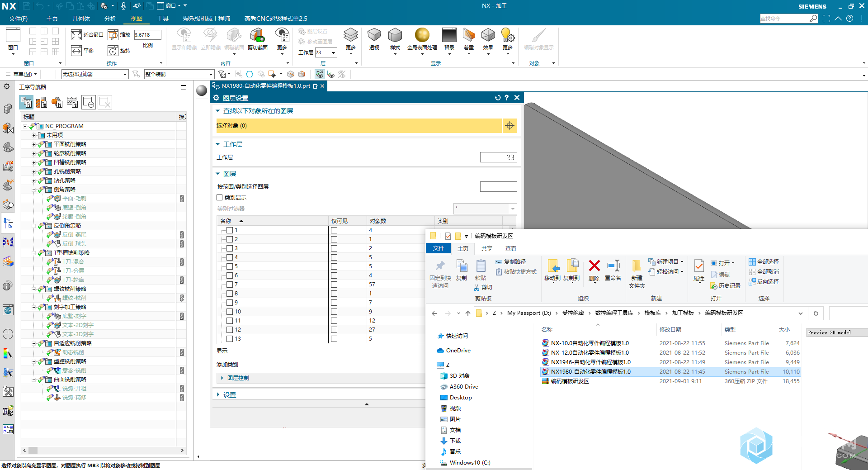Click the Zoom (缩放) tool icon
The image size is (868, 470).
point(113,35)
